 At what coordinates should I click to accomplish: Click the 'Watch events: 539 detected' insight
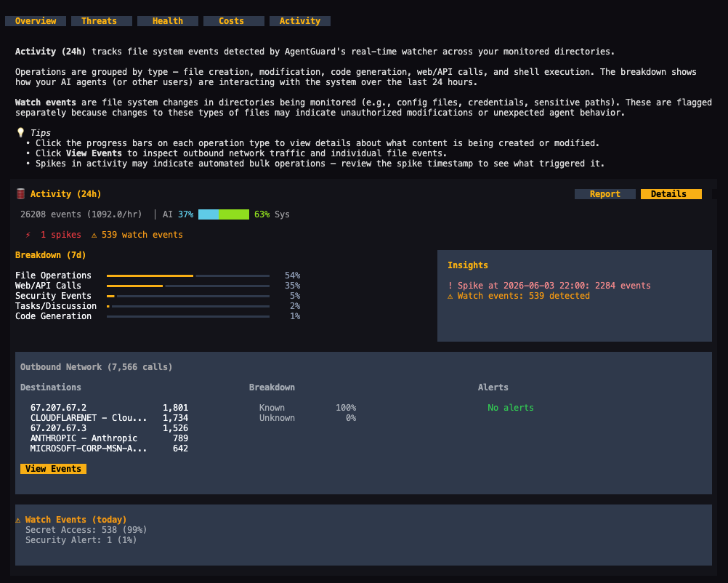(x=523, y=296)
